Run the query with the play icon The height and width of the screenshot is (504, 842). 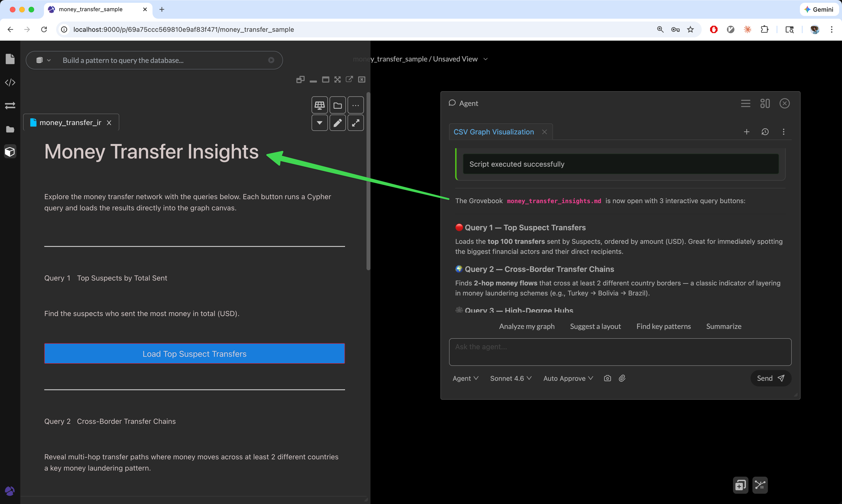coord(271,60)
